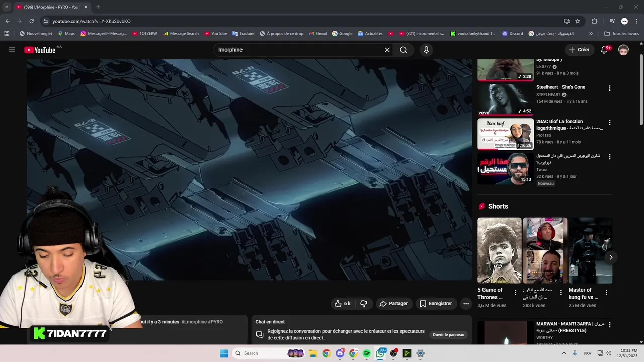The image size is (644, 362).
Task: Dislike the video with the thumbs-down
Action: [364, 304]
